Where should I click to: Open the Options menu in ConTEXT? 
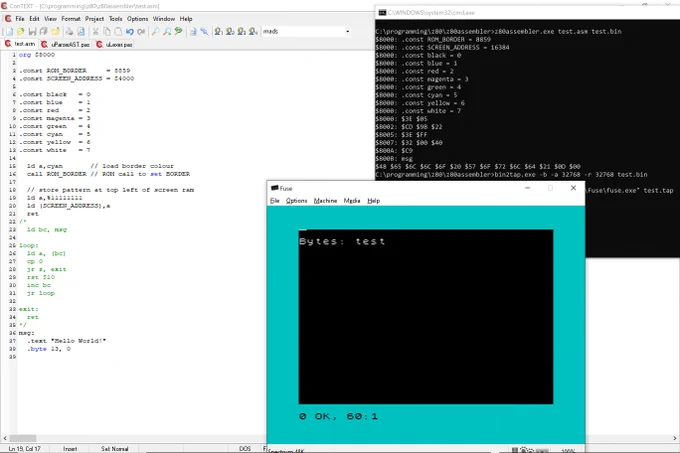click(x=137, y=19)
